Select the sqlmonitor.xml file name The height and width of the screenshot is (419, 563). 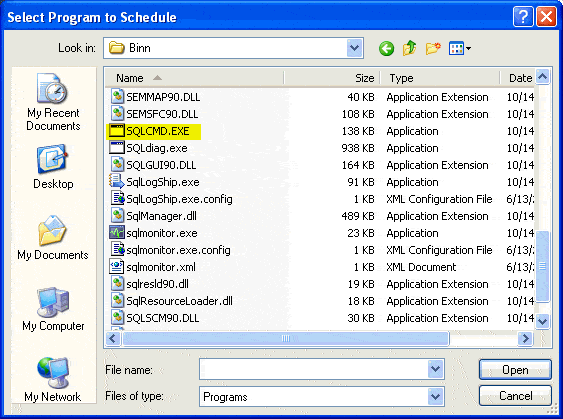[x=161, y=267]
